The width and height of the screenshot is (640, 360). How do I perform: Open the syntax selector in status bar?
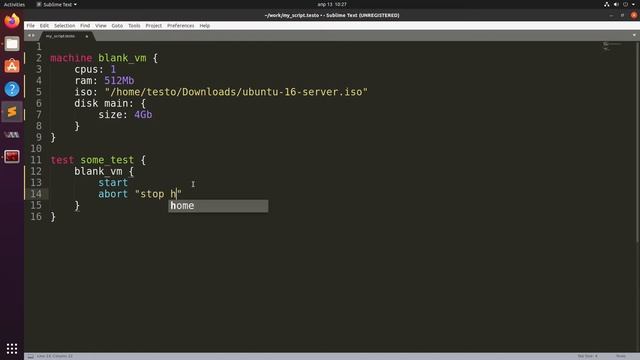[x=621, y=356]
